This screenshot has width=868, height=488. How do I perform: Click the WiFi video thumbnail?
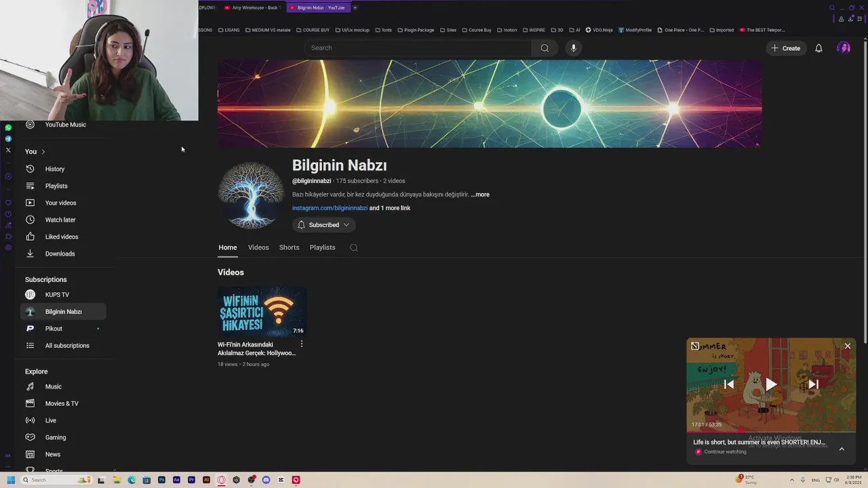pyautogui.click(x=262, y=312)
